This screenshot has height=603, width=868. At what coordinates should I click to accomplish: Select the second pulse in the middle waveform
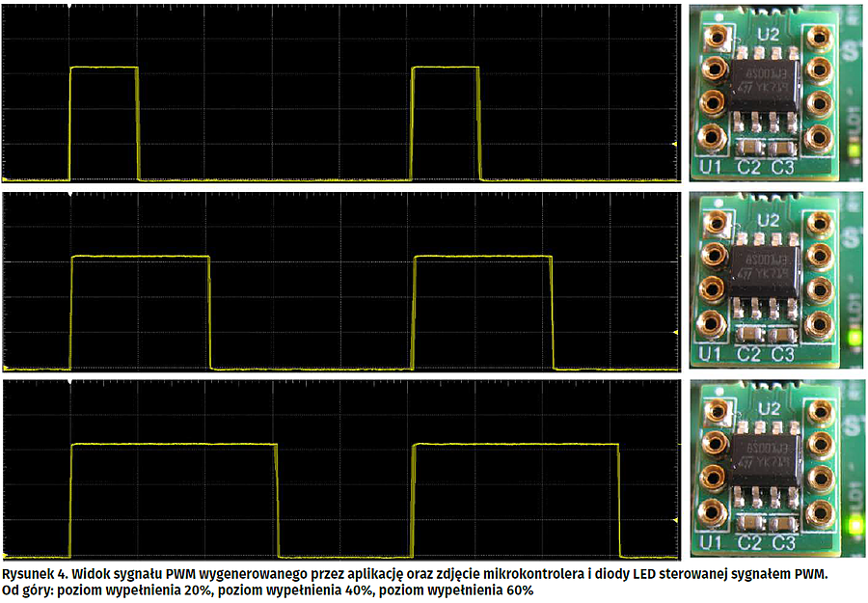click(x=482, y=311)
